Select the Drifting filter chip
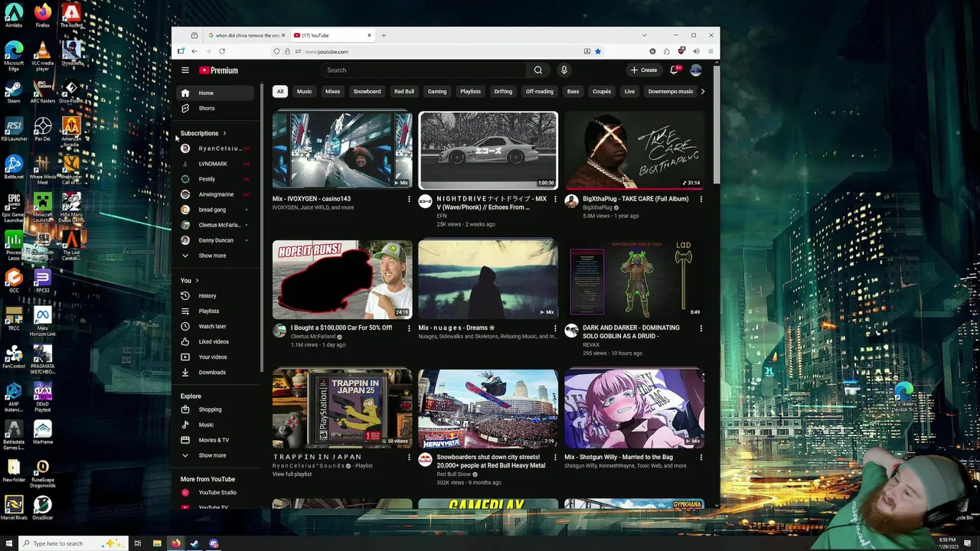The image size is (980, 551). (503, 92)
